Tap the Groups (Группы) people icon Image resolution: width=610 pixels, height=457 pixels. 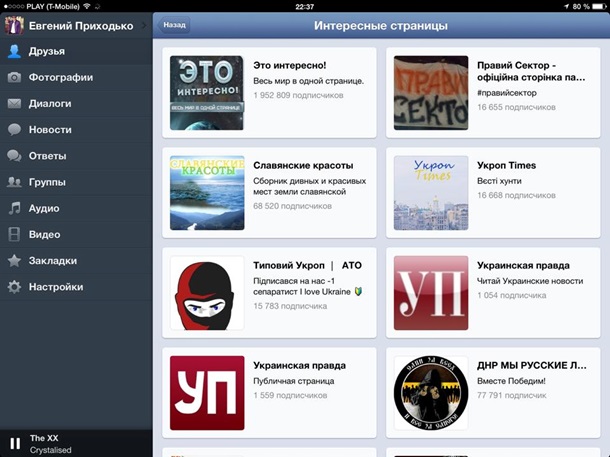14,182
